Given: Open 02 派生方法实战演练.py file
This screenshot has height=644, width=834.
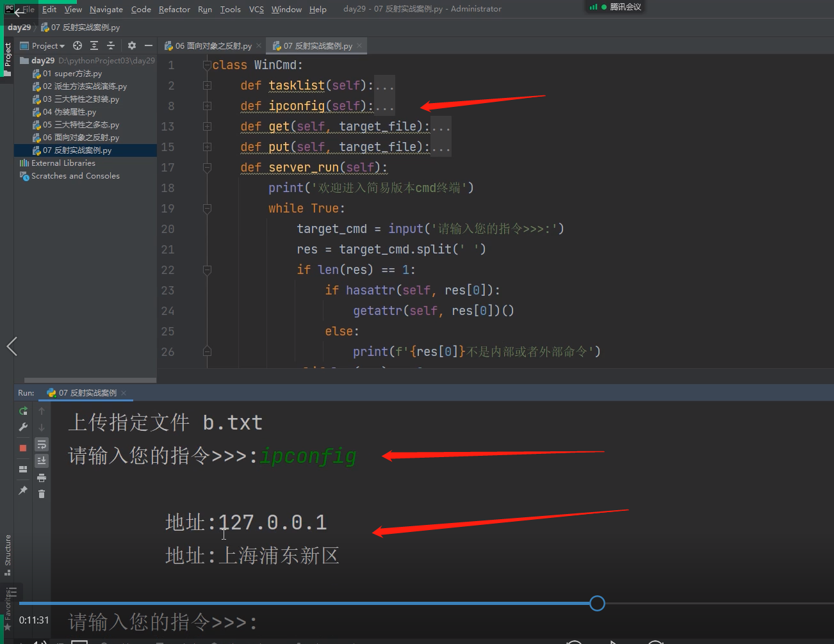Looking at the screenshot, I should tap(79, 86).
